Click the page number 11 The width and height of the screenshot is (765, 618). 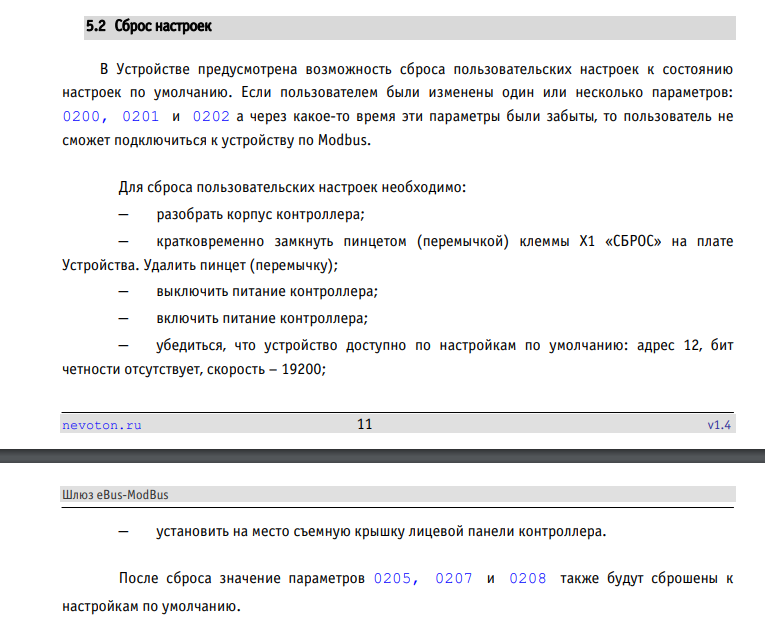[x=364, y=424]
